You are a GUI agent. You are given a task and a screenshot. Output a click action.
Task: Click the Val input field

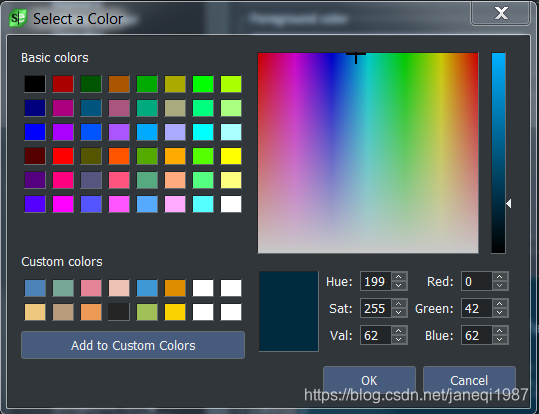[376, 335]
